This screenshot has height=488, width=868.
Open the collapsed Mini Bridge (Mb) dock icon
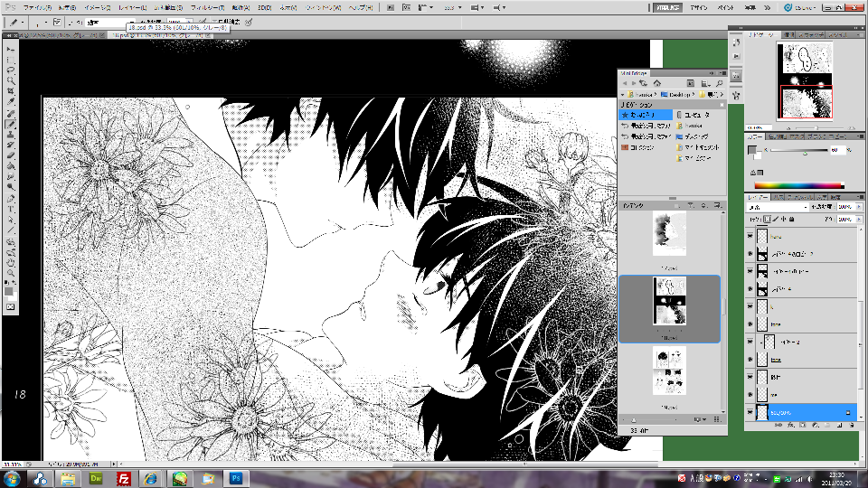pyautogui.click(x=736, y=76)
